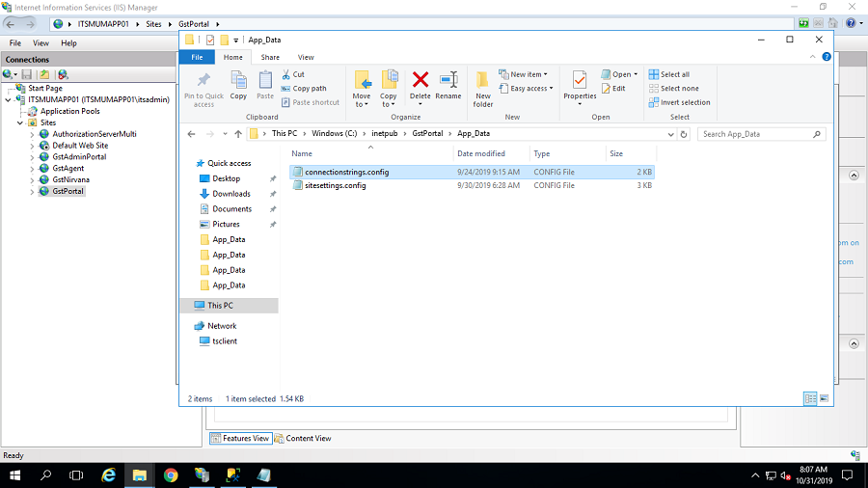Open the Open button dropdown arrow
Viewport: 868px width, 488px height.
click(636, 74)
